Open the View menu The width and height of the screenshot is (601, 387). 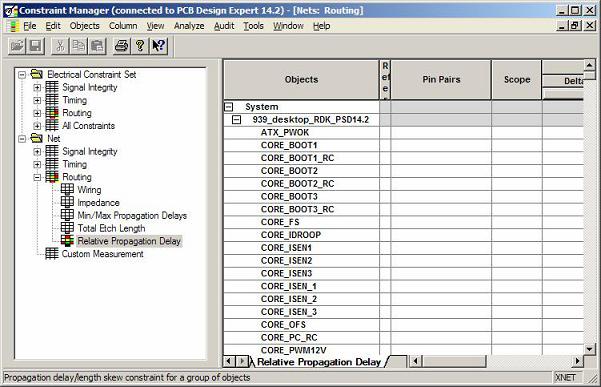(155, 26)
